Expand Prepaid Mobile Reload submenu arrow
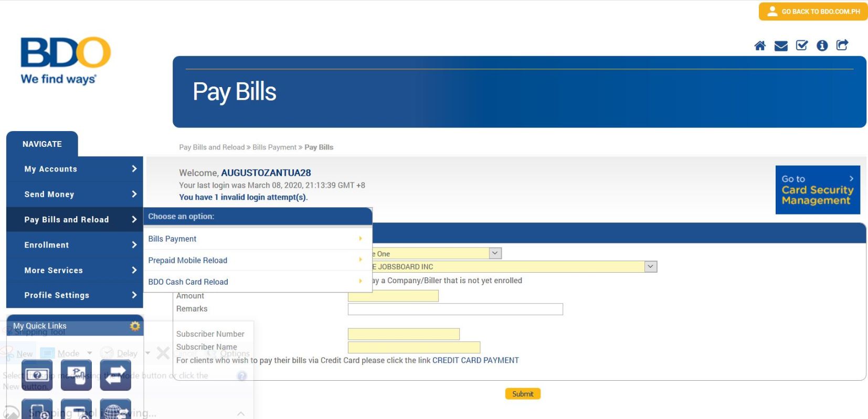 pos(361,260)
